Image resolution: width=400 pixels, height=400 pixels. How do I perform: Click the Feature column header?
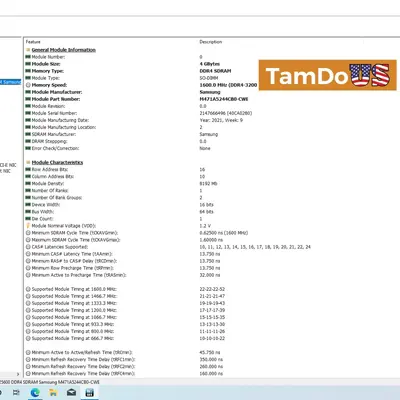pos(33,42)
